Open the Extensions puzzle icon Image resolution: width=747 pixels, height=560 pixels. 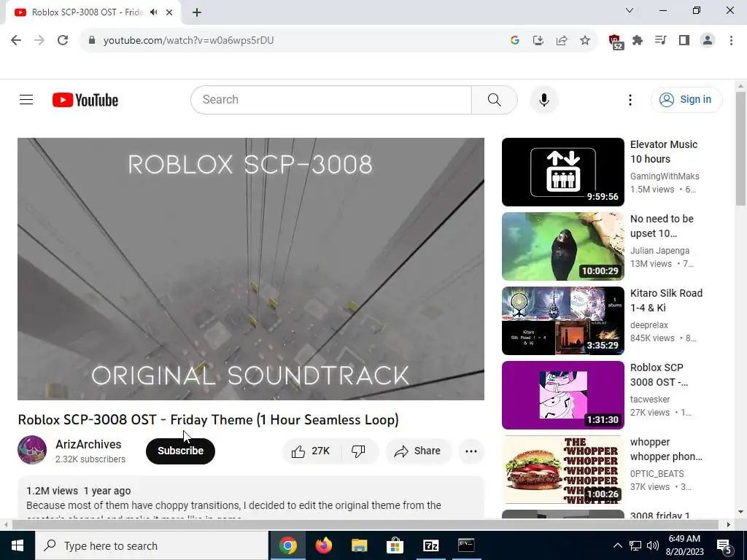tap(638, 41)
